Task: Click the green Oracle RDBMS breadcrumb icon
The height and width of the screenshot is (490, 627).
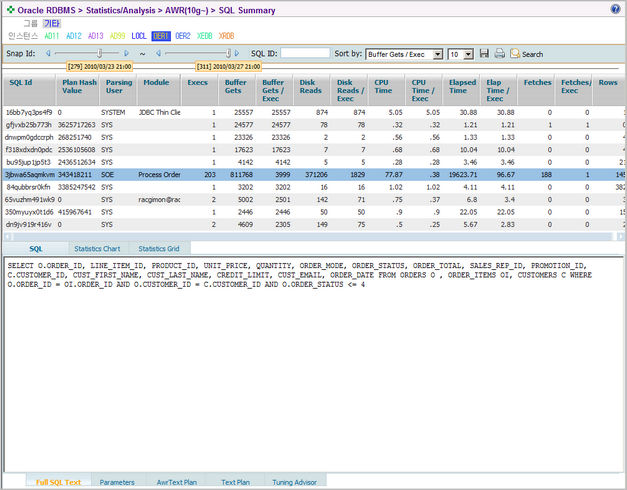Action: click(11, 9)
